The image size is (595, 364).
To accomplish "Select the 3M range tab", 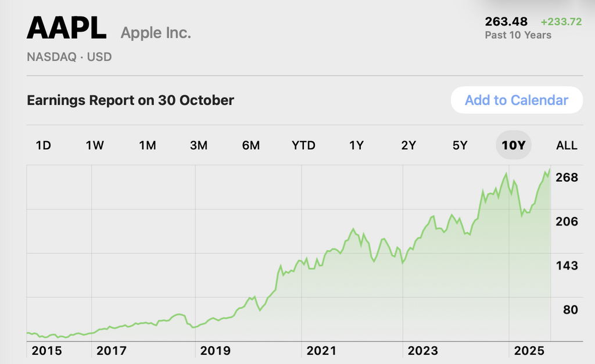I will click(199, 145).
